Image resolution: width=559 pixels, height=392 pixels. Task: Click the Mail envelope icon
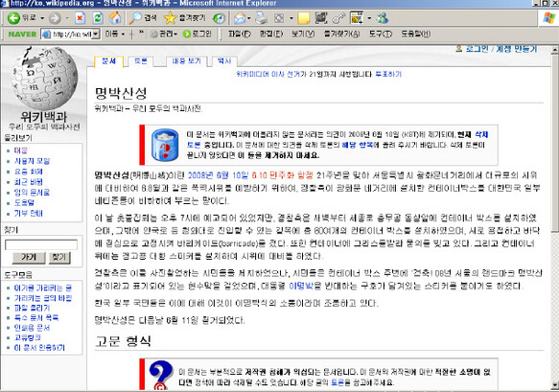(x=240, y=18)
